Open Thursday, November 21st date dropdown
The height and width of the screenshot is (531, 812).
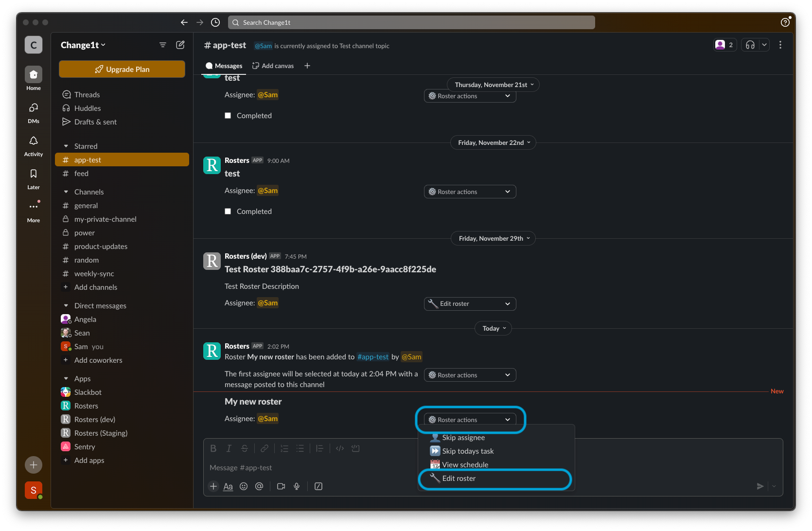pyautogui.click(x=494, y=85)
